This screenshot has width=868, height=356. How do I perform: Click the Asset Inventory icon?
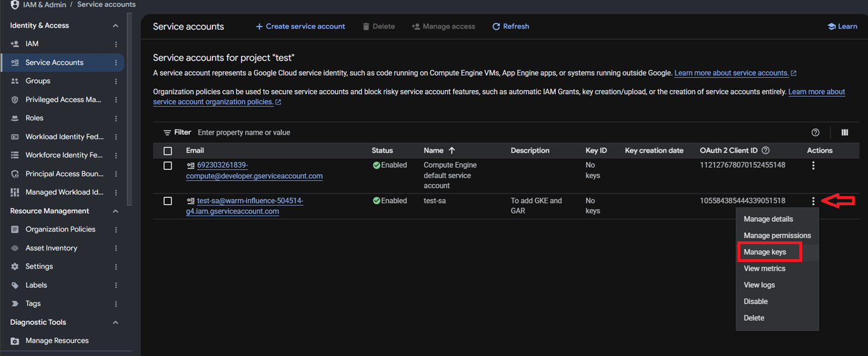click(15, 248)
